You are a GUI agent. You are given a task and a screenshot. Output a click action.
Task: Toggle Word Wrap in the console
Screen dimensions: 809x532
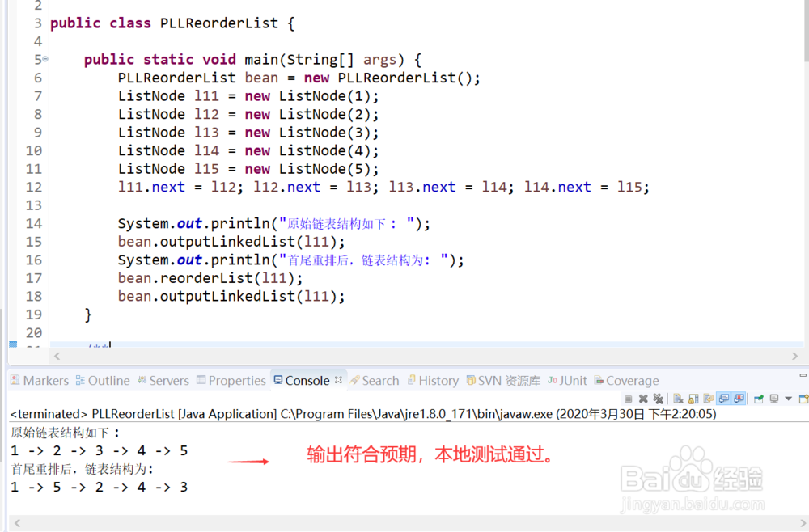click(709, 399)
